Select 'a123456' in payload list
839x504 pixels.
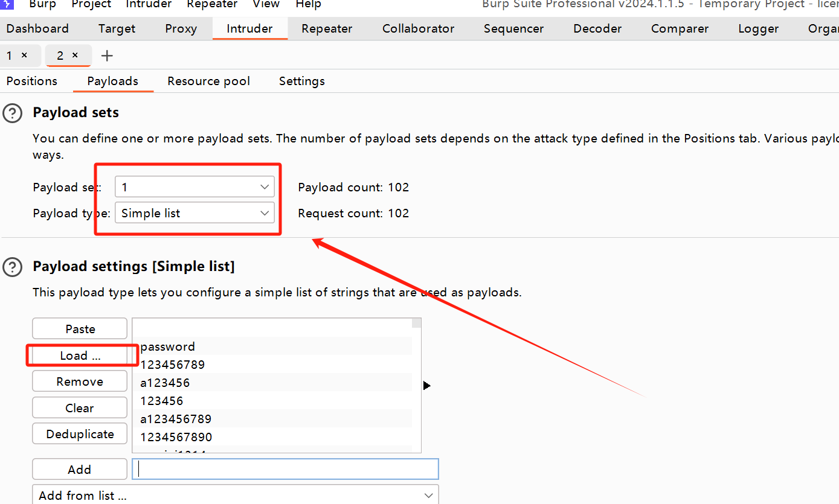272,383
